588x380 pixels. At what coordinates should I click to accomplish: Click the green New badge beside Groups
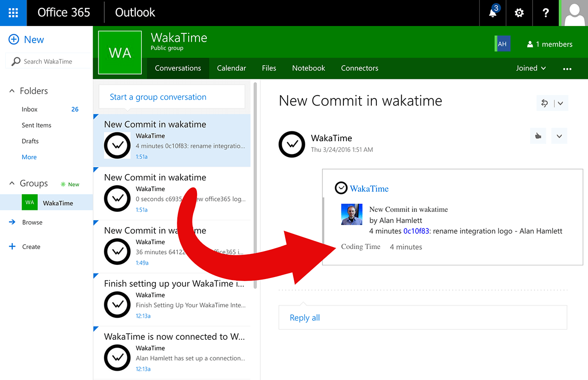70,184
